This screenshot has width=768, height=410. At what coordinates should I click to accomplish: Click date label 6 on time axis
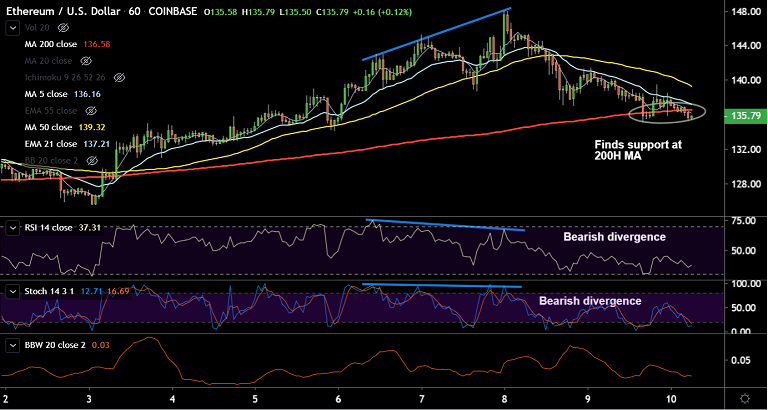point(338,398)
